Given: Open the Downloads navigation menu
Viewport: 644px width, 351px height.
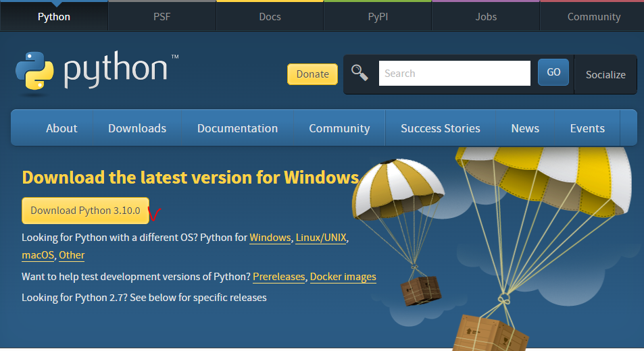Looking at the screenshot, I should [137, 128].
